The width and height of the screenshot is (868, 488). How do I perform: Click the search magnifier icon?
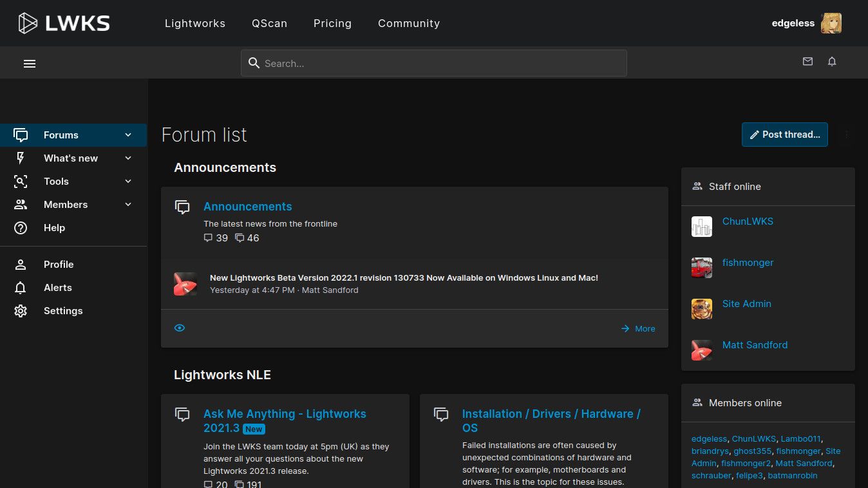coord(254,63)
